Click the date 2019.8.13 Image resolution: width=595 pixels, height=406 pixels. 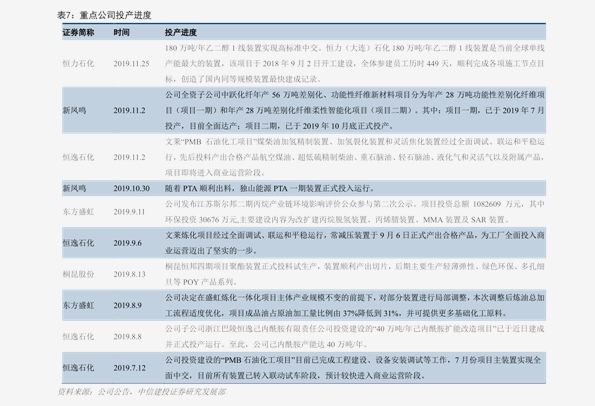129,274
